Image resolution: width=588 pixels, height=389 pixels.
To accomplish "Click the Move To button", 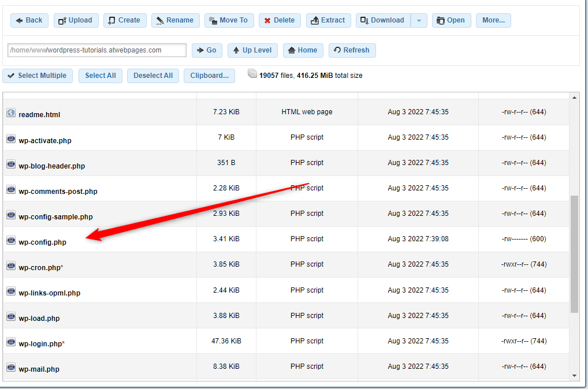I will pyautogui.click(x=229, y=20).
